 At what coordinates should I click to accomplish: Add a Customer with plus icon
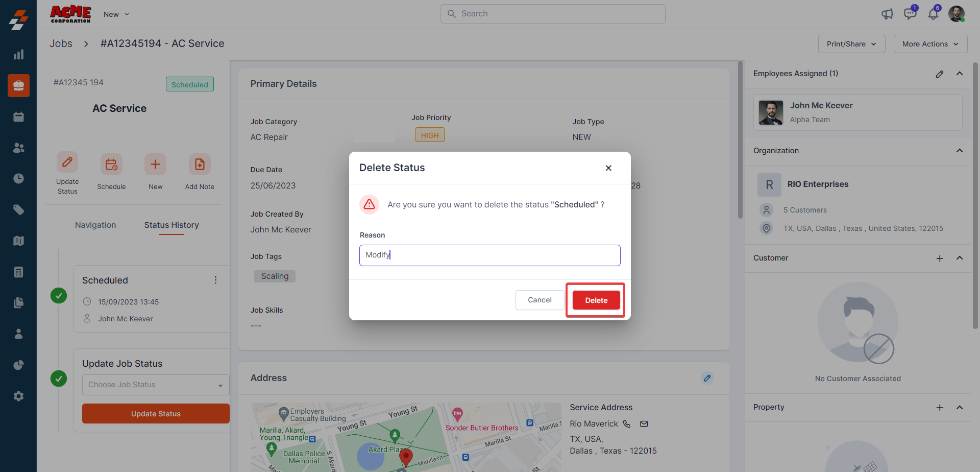coord(940,258)
